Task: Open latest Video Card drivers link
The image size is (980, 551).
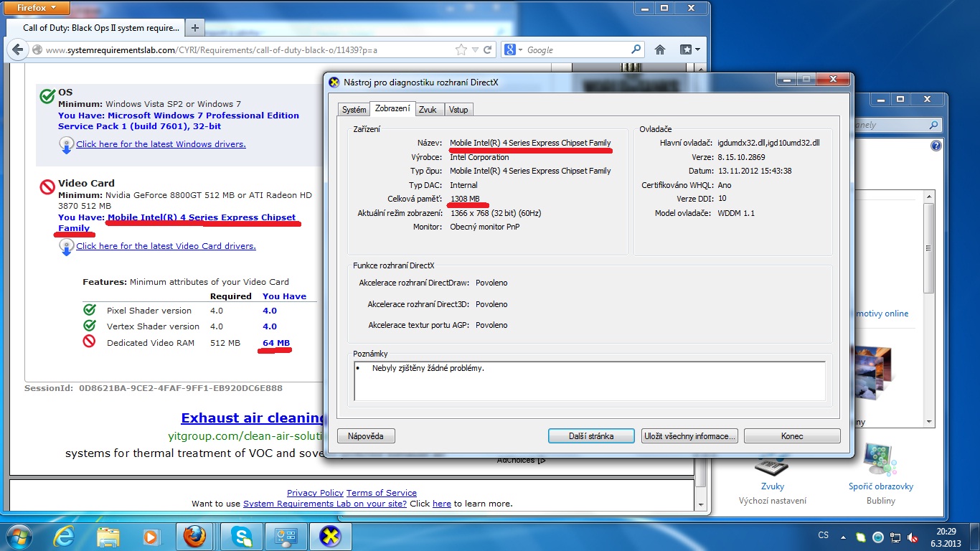Action: click(166, 246)
